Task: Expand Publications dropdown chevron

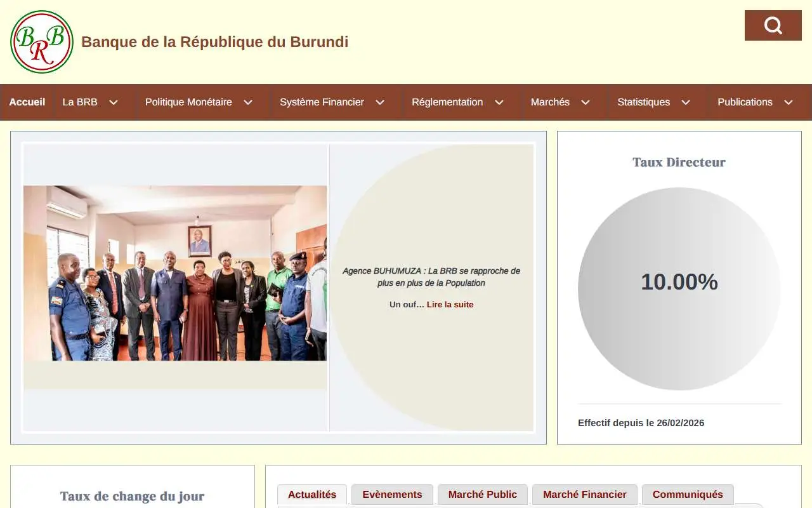Action: [789, 102]
